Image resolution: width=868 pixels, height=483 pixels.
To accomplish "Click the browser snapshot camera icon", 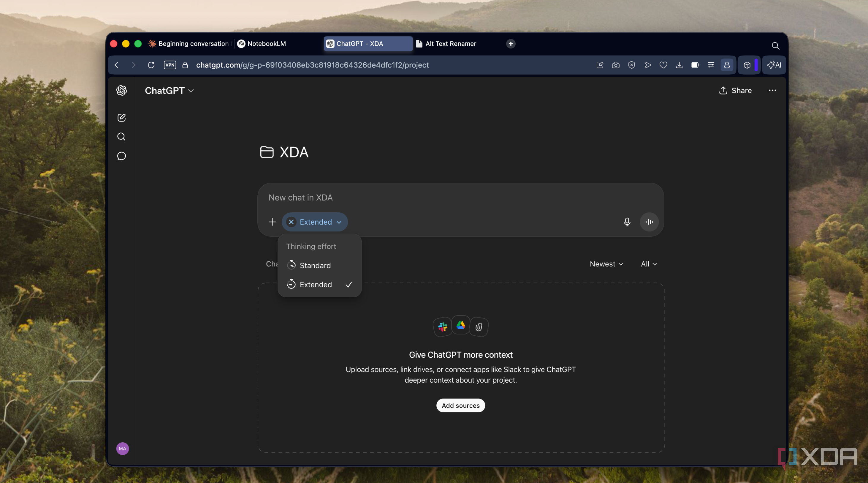I will point(616,65).
